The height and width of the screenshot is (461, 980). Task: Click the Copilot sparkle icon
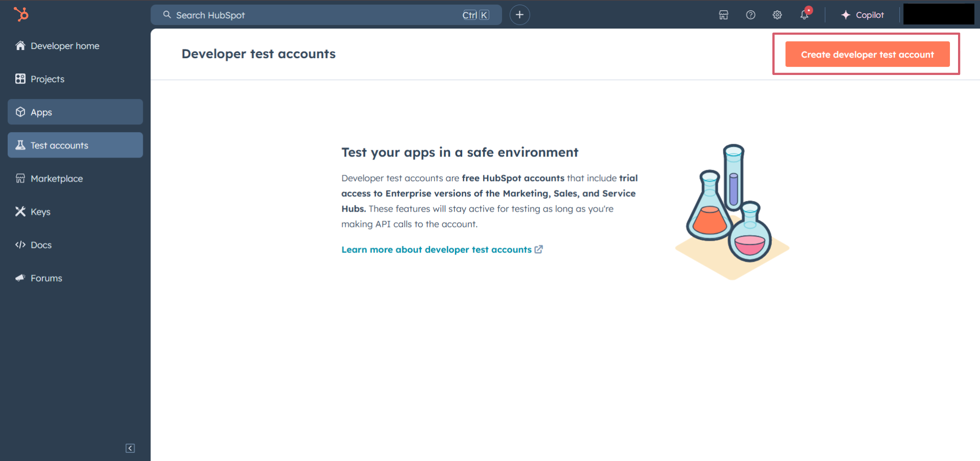coord(846,15)
